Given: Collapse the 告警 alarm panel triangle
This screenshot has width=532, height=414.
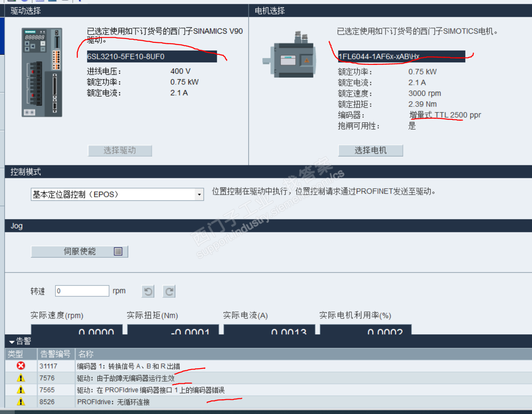Looking at the screenshot, I should click(12, 342).
